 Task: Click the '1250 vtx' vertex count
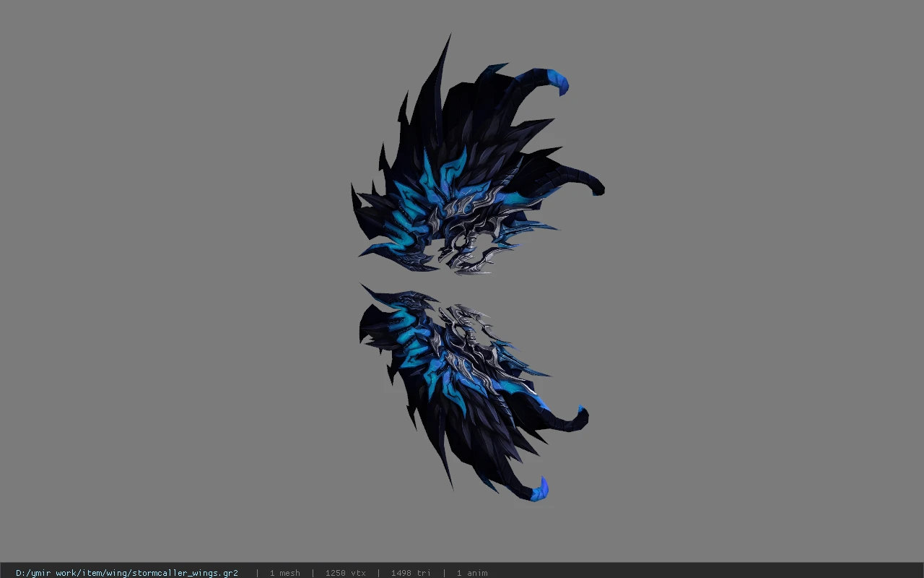tap(345, 573)
